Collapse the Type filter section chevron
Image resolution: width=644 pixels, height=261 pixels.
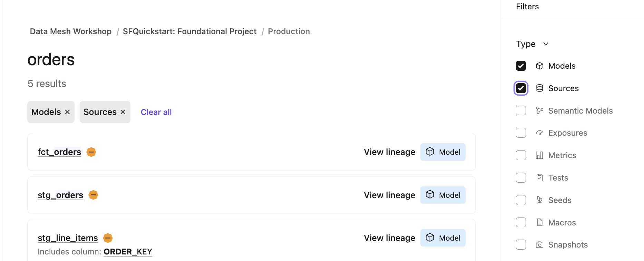(x=546, y=44)
